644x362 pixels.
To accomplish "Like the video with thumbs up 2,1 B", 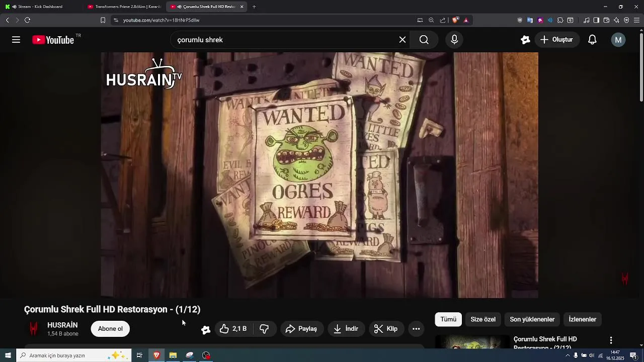I will [x=234, y=329].
